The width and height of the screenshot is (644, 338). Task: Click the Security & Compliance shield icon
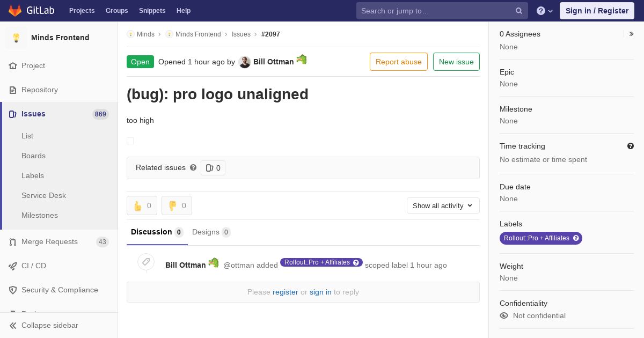click(13, 290)
